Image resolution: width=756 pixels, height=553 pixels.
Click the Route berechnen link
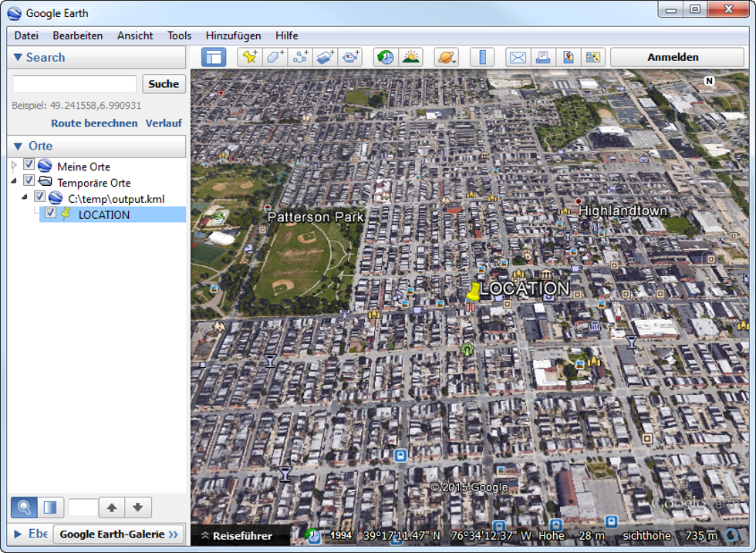click(x=94, y=123)
